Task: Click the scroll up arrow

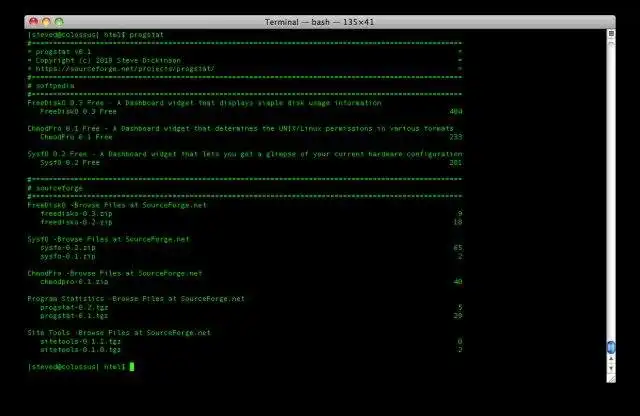Action: pyautogui.click(x=611, y=359)
